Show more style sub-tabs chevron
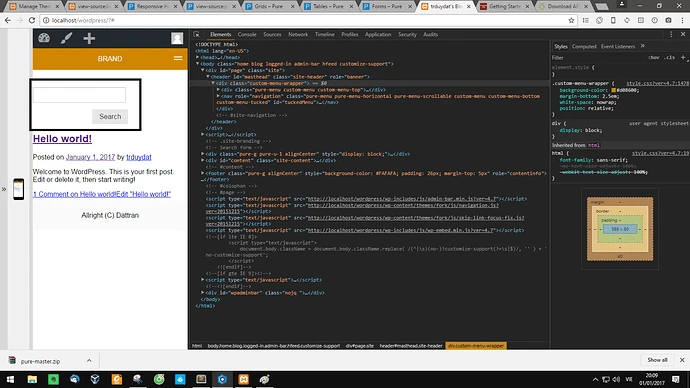690x388 pixels. coord(642,46)
